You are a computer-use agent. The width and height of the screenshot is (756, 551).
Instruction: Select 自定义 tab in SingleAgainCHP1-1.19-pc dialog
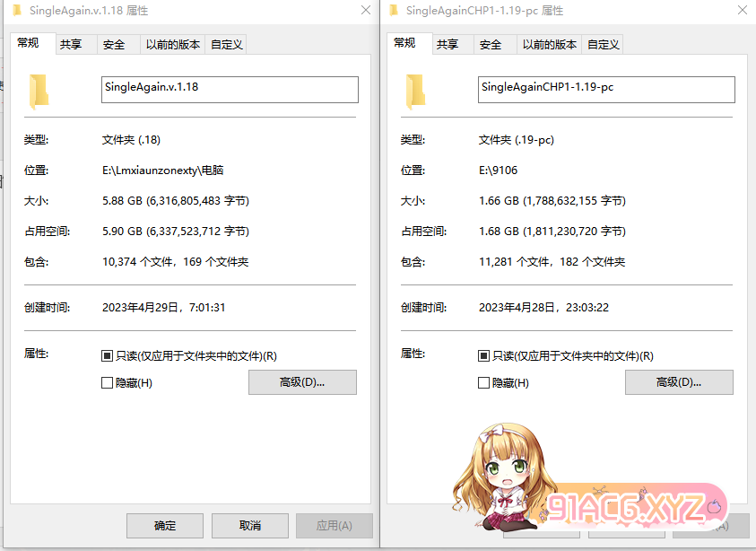[x=603, y=44]
